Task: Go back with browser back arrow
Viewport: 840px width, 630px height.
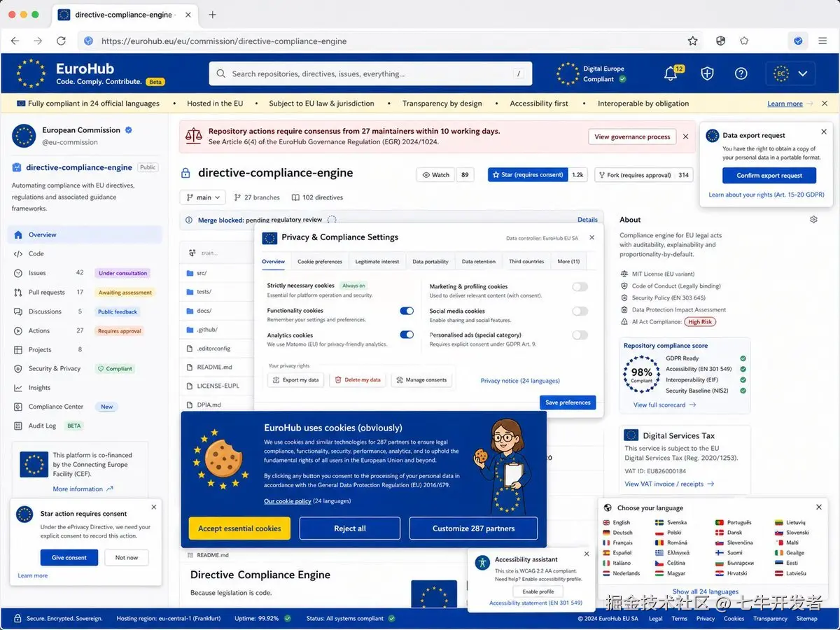Action: coord(15,41)
